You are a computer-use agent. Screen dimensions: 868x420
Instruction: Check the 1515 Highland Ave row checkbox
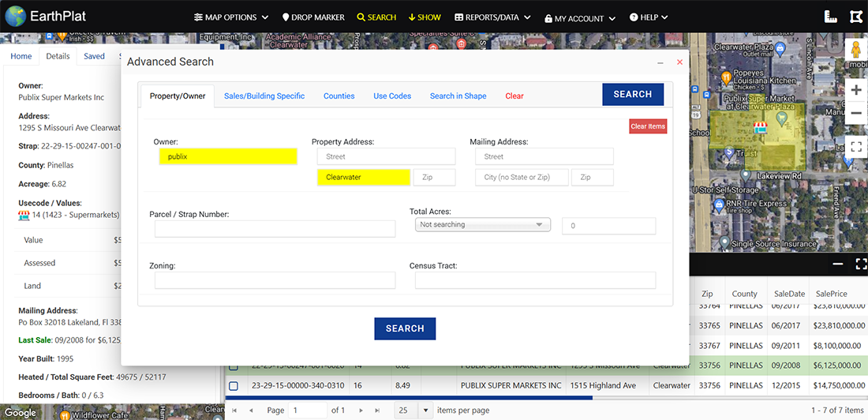click(234, 386)
